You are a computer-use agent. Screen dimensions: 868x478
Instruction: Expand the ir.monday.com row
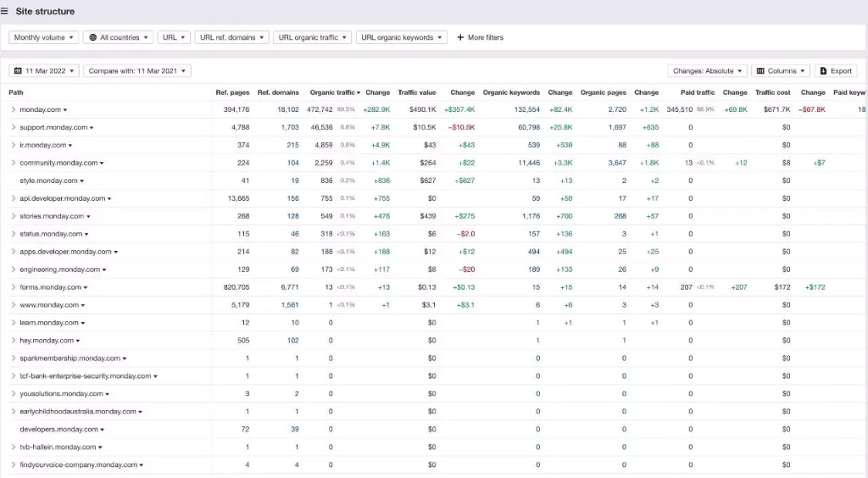(x=14, y=145)
